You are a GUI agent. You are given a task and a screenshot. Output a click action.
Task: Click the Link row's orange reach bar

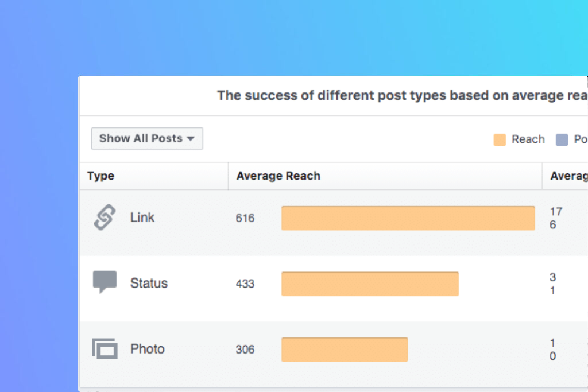tap(408, 218)
